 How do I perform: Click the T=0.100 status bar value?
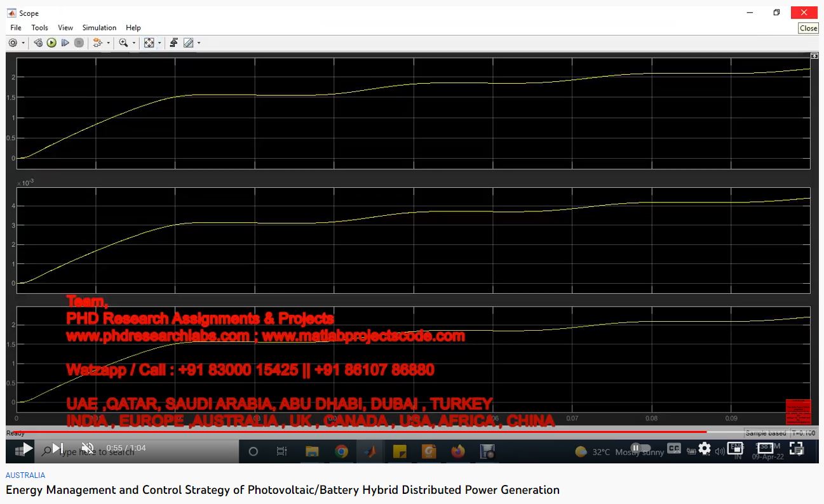pos(804,433)
